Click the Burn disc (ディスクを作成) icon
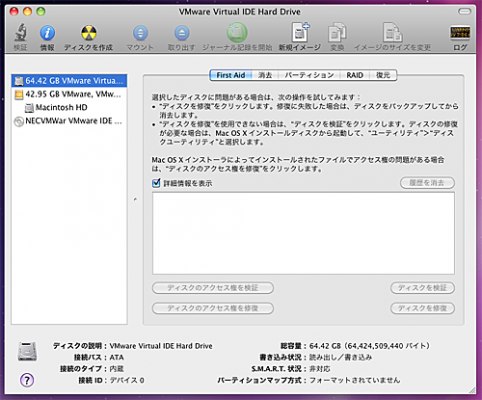Screen dimensions: 482x400 tap(89, 33)
